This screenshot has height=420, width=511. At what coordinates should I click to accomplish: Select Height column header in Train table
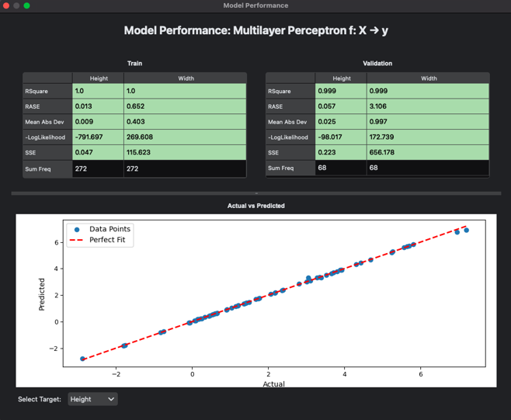tap(98, 78)
